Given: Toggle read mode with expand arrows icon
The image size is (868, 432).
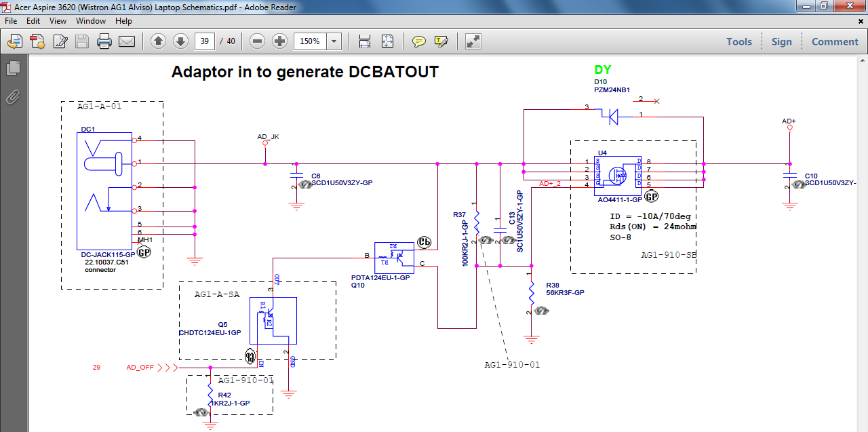Looking at the screenshot, I should click(473, 41).
